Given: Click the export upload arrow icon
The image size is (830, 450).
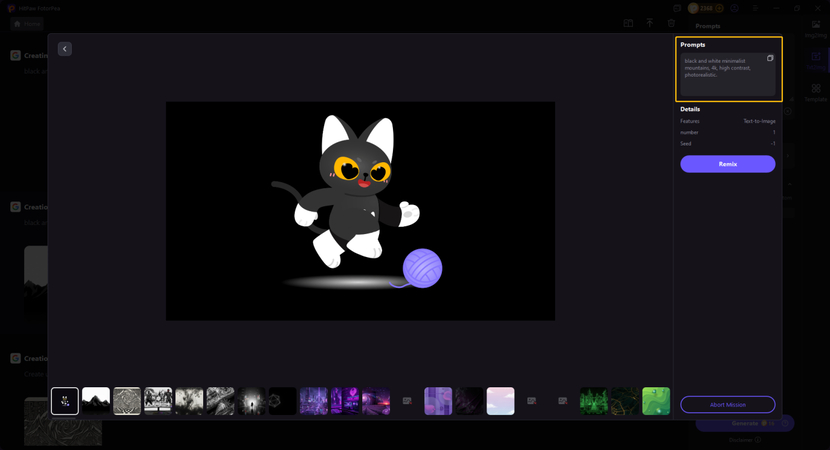Looking at the screenshot, I should pyautogui.click(x=650, y=24).
